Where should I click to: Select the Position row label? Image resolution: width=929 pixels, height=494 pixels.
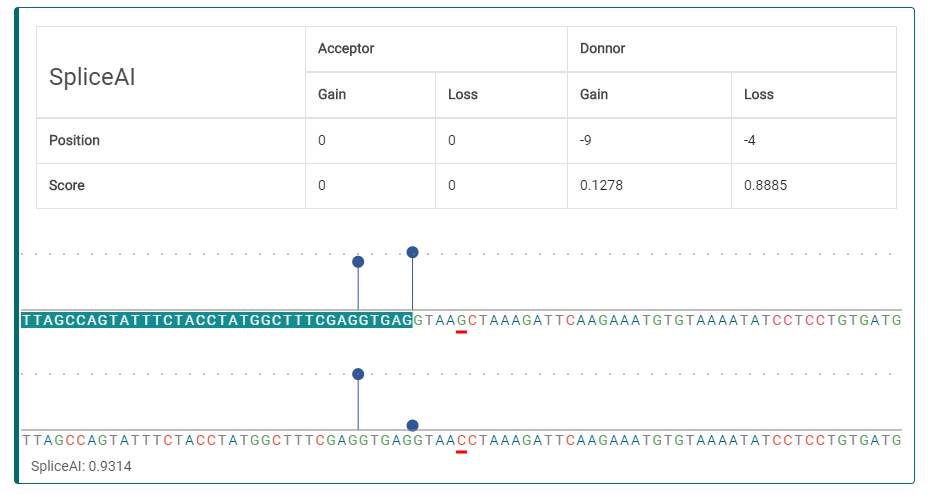(x=75, y=140)
